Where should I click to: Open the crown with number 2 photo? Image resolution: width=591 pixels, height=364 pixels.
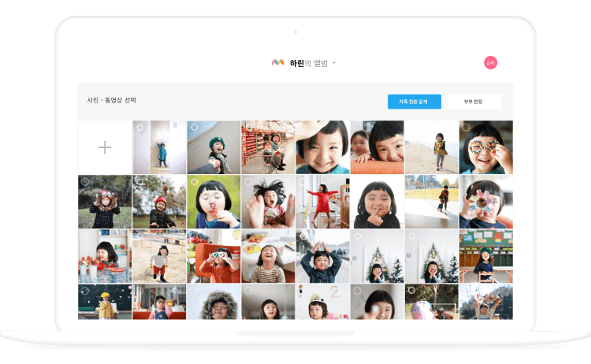pyautogui.click(x=322, y=303)
